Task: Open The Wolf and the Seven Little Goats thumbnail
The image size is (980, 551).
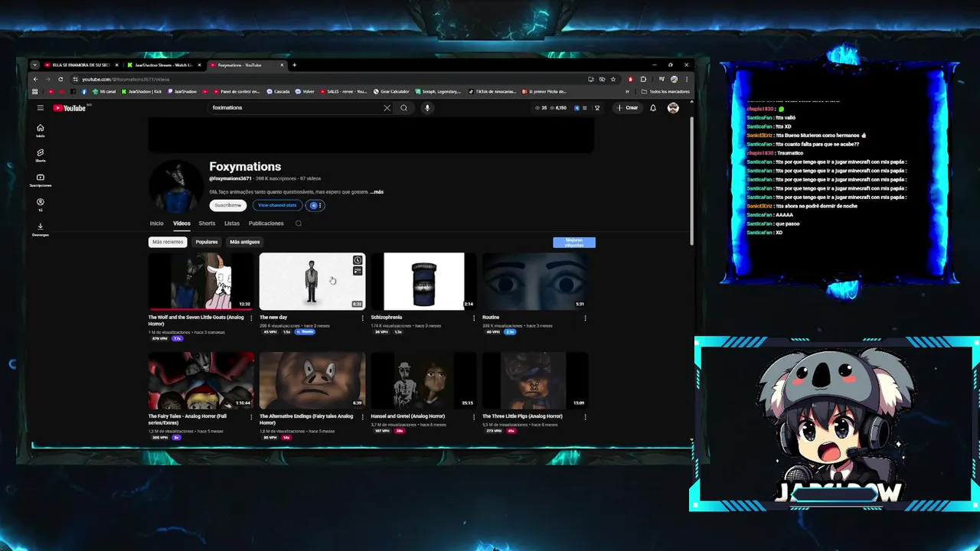Action: pyautogui.click(x=201, y=281)
